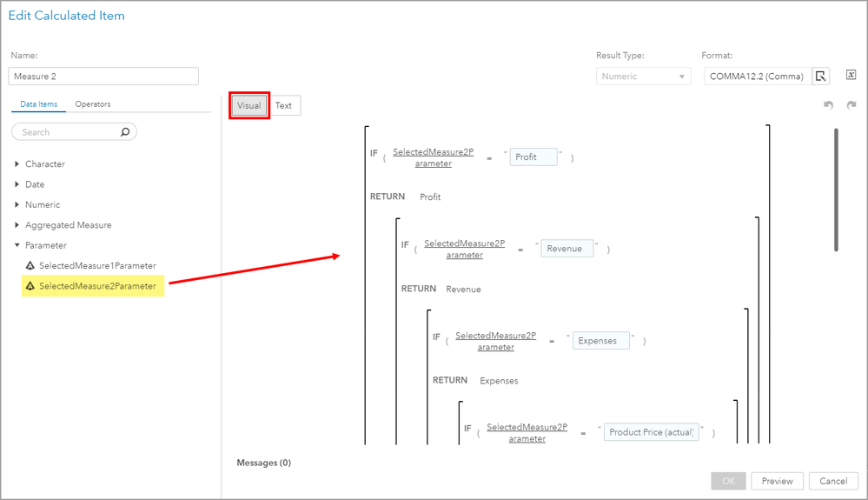This screenshot has width=868, height=500.
Task: Click the expression editor vertical scrollbar
Action: [x=837, y=190]
